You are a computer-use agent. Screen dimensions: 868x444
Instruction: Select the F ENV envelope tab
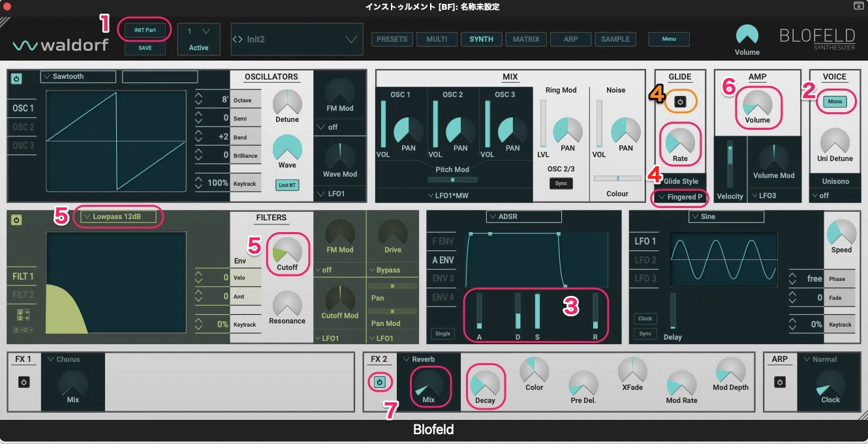click(x=443, y=241)
